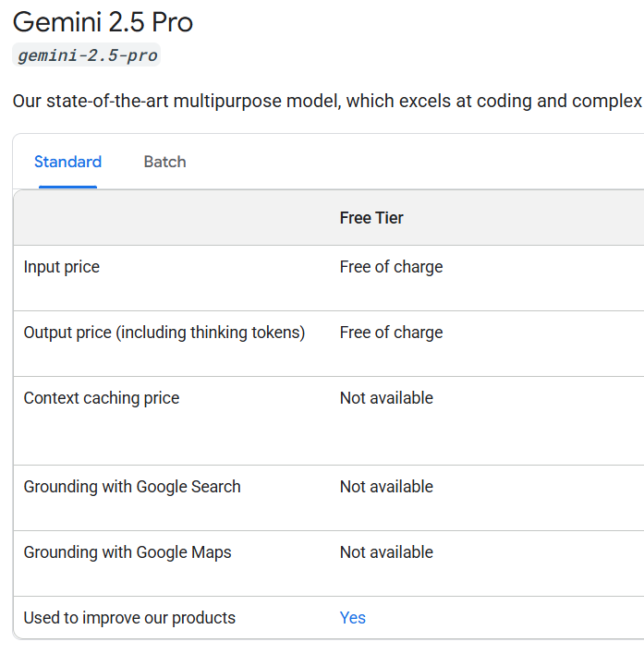Click the Output price row label
This screenshot has height=654, width=644.
164,333
